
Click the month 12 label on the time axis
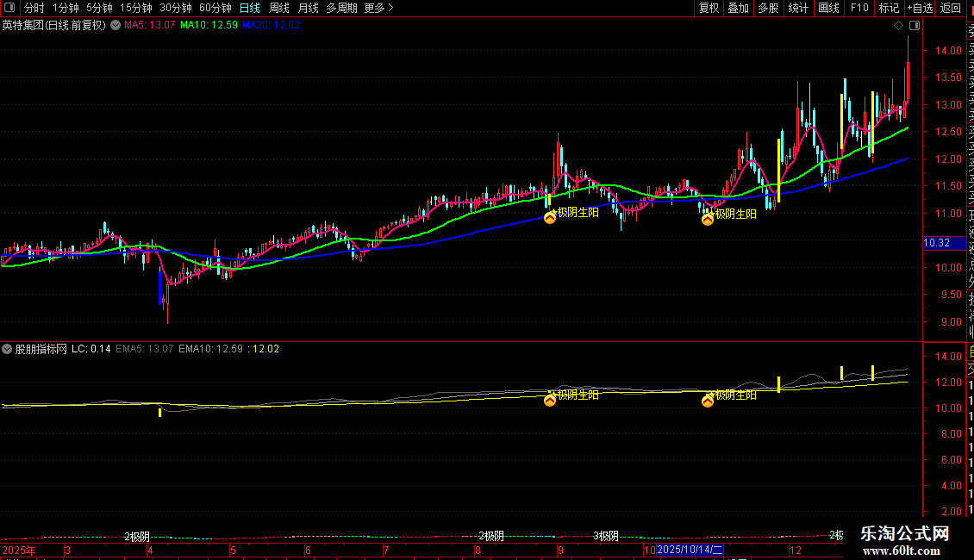coord(795,550)
